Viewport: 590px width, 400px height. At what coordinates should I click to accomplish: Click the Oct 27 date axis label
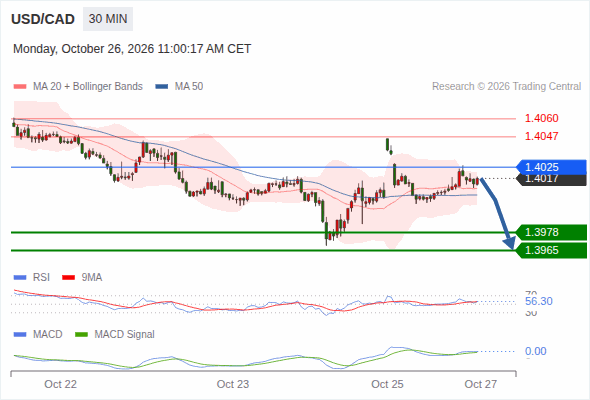pyautogui.click(x=481, y=384)
